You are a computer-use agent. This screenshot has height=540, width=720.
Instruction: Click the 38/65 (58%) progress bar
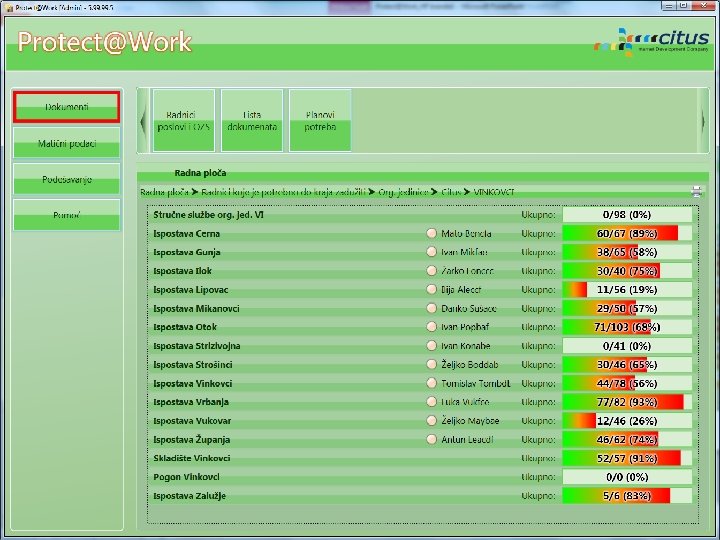tap(627, 252)
